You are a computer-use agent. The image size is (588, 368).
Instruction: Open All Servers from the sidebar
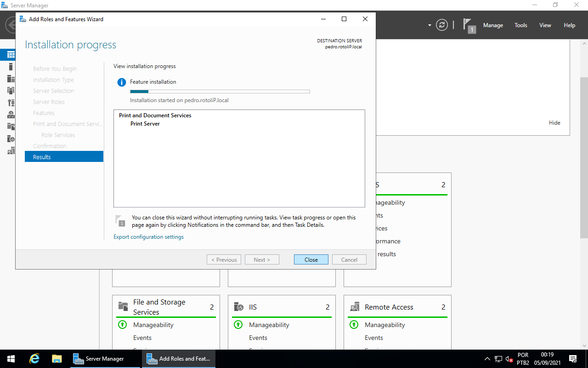coord(11,79)
